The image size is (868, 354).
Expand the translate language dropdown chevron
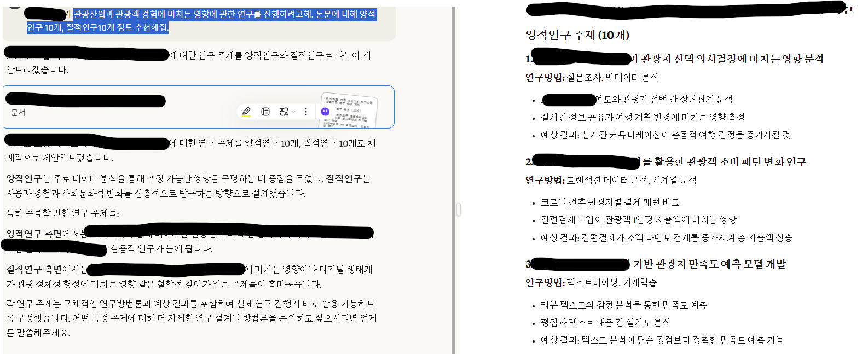coord(293,112)
